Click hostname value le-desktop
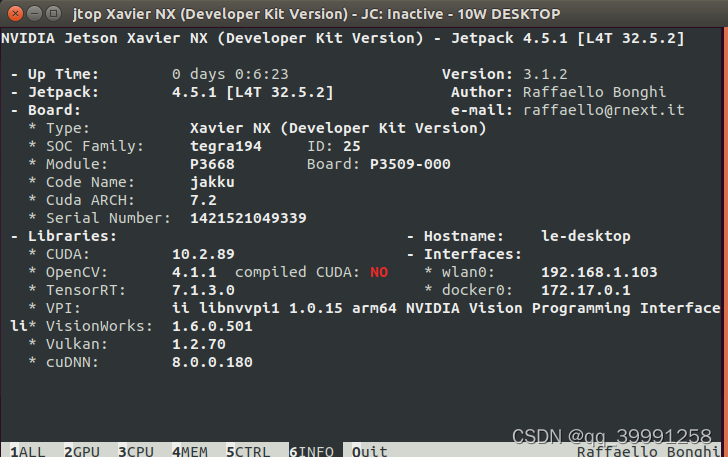 (586, 236)
